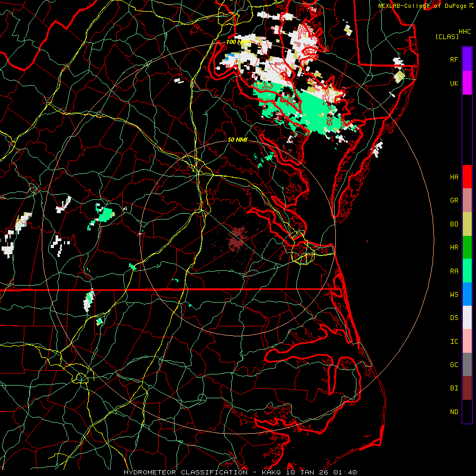
Task: Click the IC light pink legend swatch
Action: [x=467, y=341]
